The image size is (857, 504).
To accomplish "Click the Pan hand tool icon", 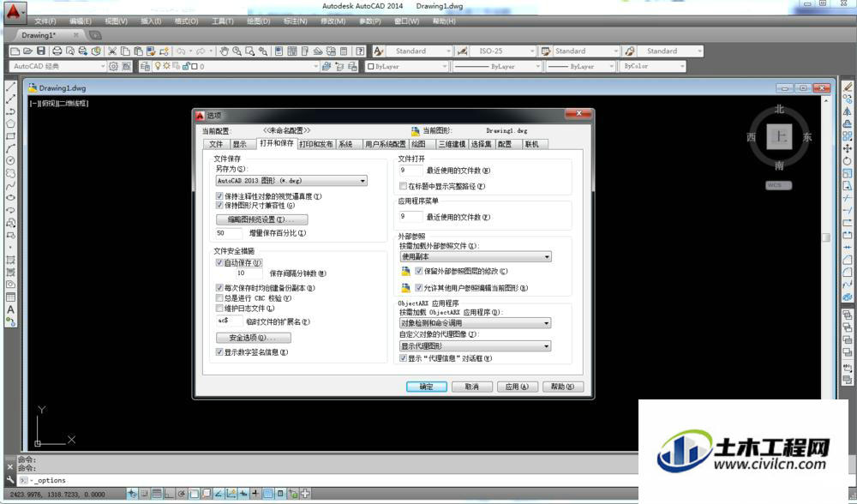I will click(x=224, y=51).
